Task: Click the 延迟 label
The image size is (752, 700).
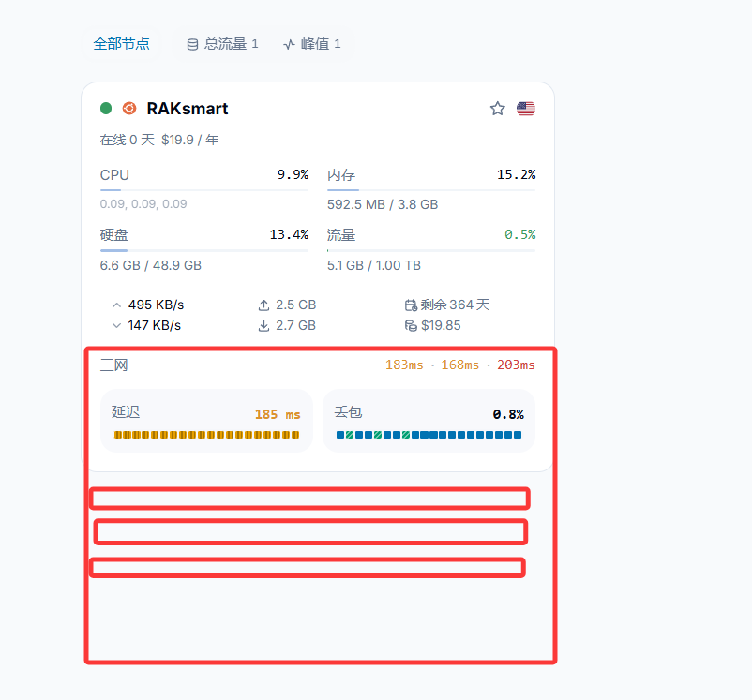Action: pos(126,412)
